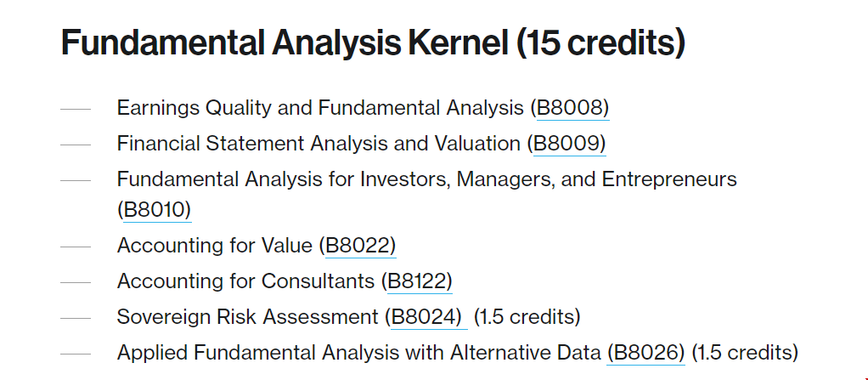Screen dimensions: 868x380
Task: Open the B8122 course link
Action: point(420,281)
